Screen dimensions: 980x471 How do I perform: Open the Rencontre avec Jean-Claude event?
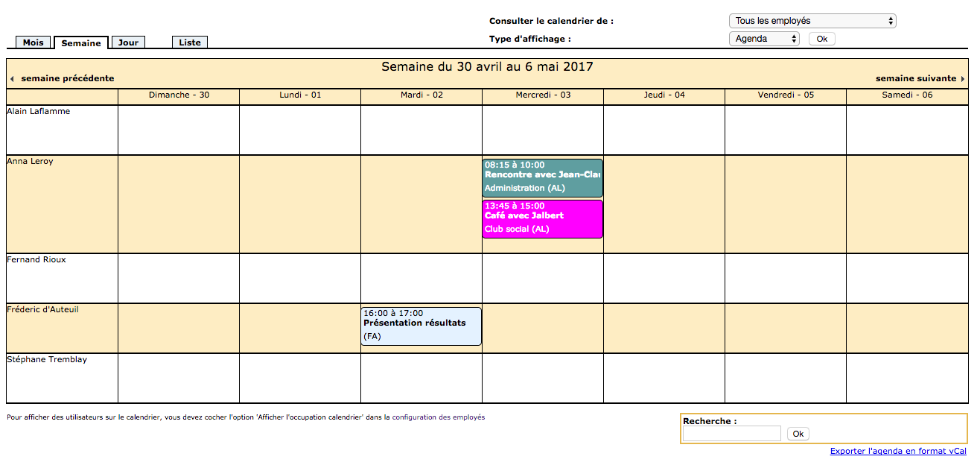click(542, 177)
